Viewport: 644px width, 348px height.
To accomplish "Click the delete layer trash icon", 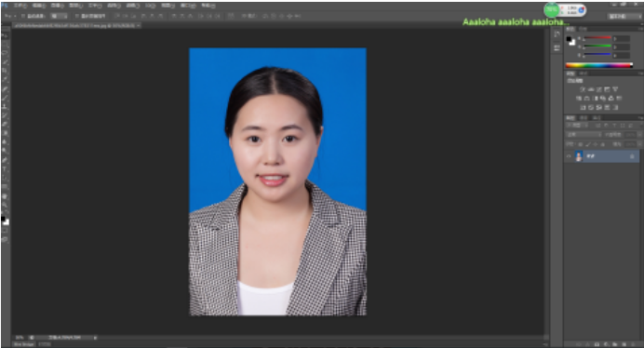I will pyautogui.click(x=633, y=344).
